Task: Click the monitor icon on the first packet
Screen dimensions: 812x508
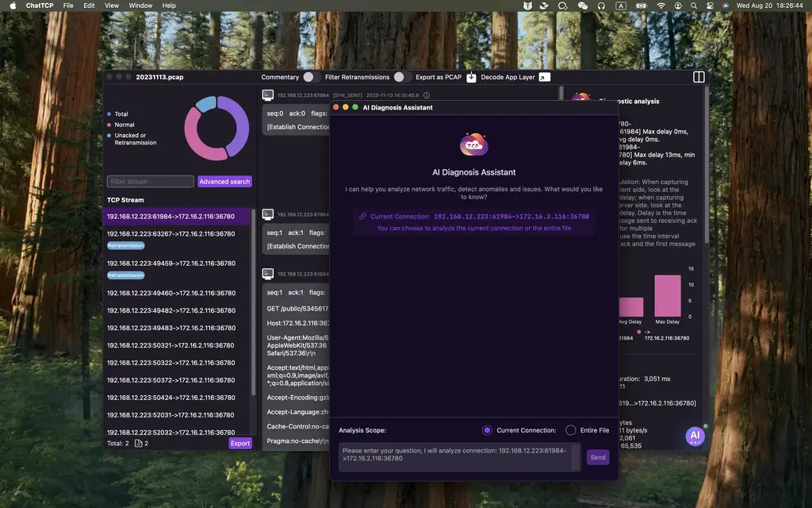Action: click(268, 94)
